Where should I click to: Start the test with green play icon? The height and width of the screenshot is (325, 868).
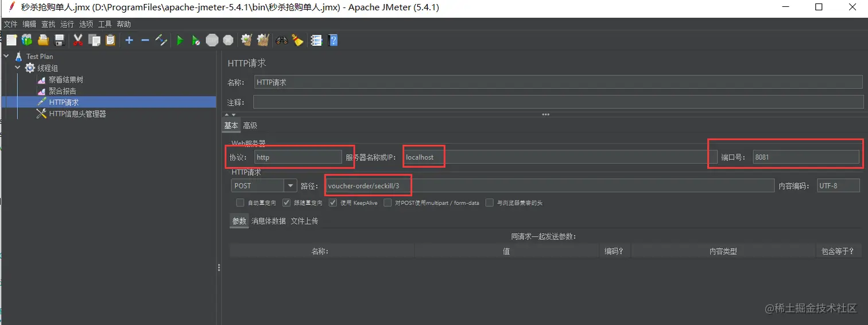click(180, 40)
